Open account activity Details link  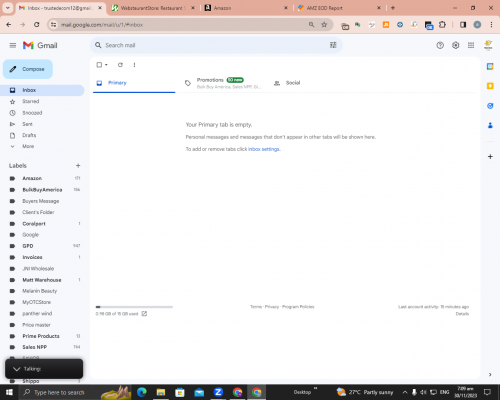coord(462,314)
